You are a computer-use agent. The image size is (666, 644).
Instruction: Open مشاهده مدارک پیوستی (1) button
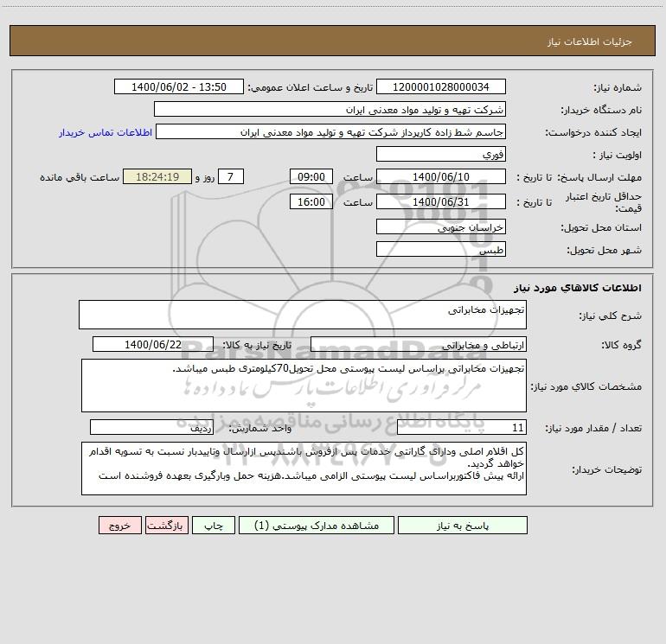[317, 526]
